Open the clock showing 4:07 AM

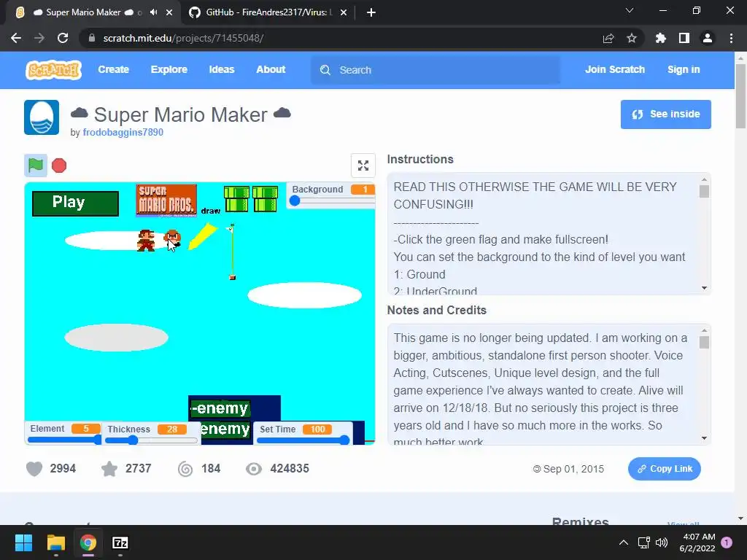click(x=698, y=542)
